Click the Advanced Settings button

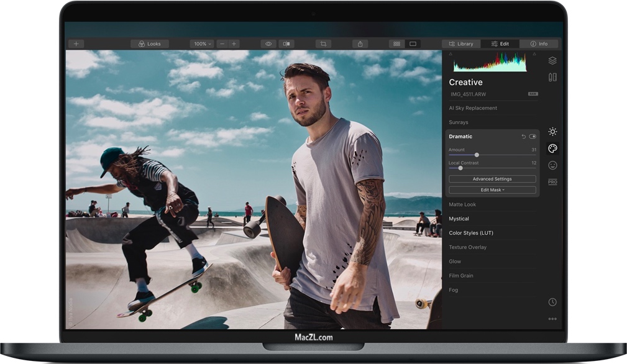coord(492,179)
